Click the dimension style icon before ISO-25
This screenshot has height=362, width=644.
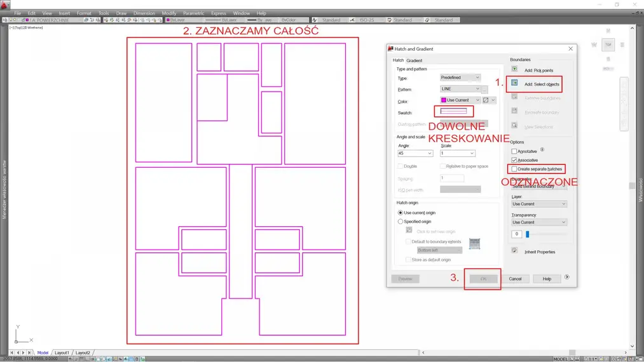tap(352, 20)
